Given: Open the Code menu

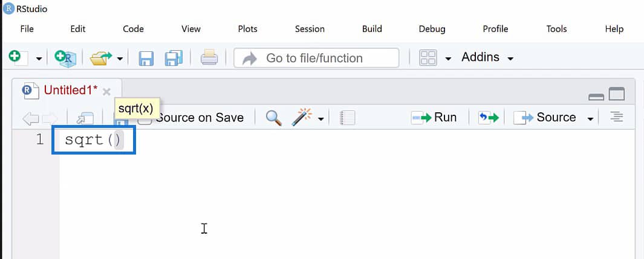Looking at the screenshot, I should point(133,29).
